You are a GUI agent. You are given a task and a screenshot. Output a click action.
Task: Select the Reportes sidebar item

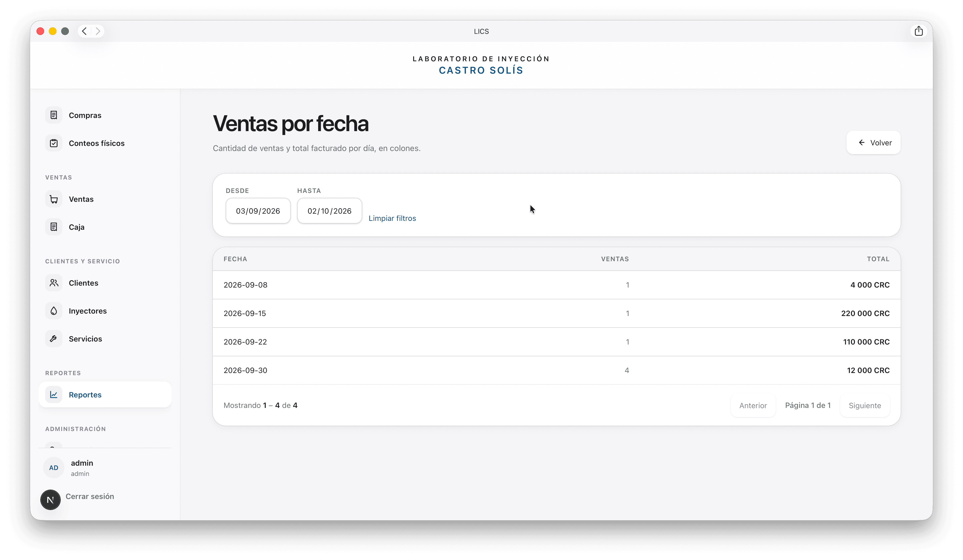point(105,394)
